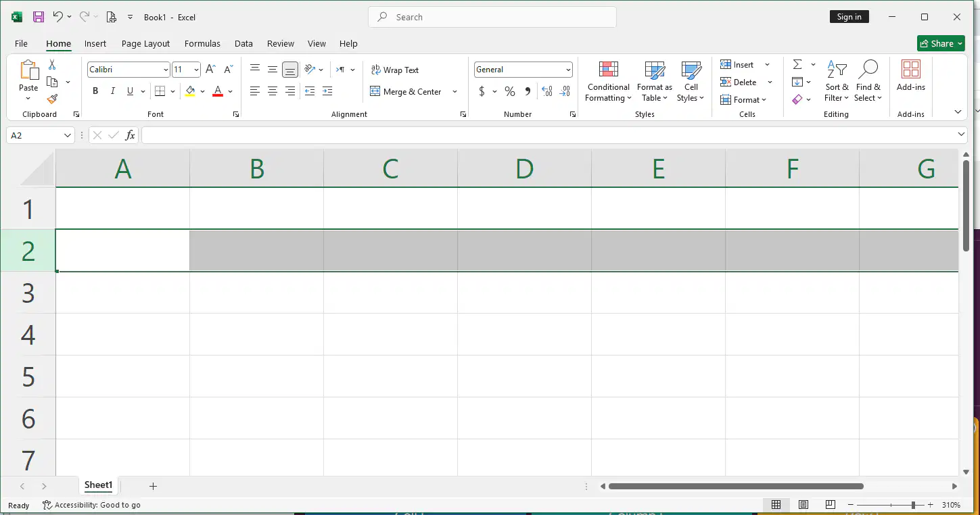This screenshot has height=515, width=980.
Task: Align cell text to the left
Action: (x=255, y=91)
